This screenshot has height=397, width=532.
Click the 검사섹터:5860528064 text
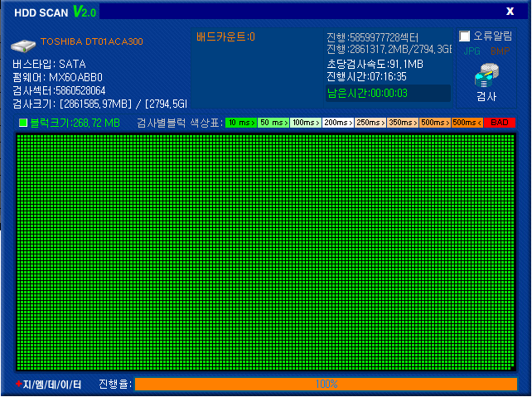59,90
